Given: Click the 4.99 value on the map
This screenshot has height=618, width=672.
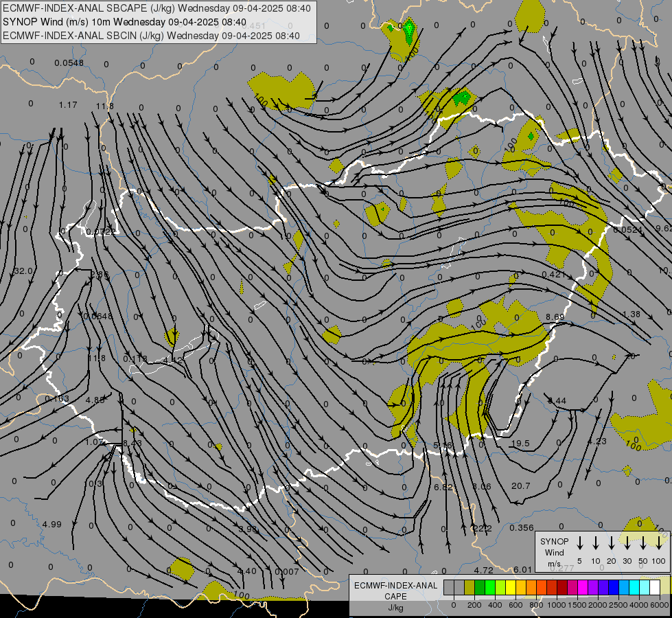Looking at the screenshot, I should [x=52, y=524].
